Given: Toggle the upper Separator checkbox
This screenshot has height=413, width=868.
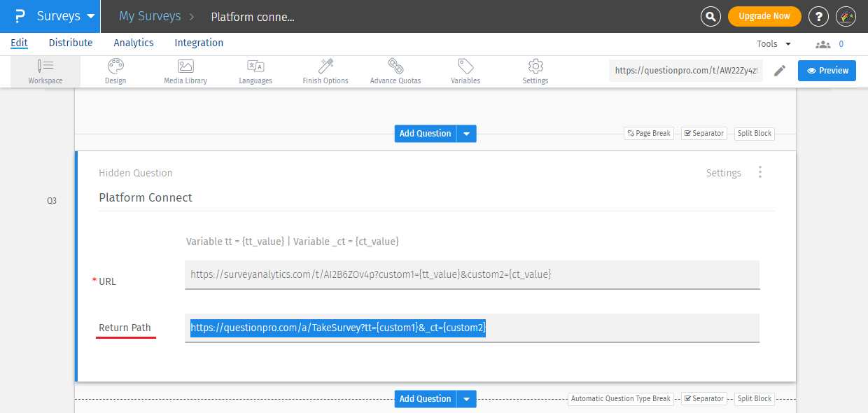Looking at the screenshot, I should [x=688, y=133].
